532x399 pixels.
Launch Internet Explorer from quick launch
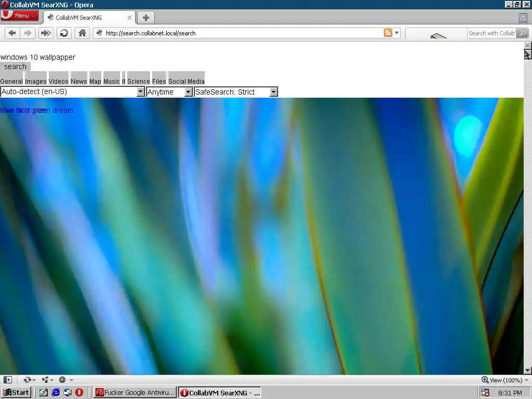pyautogui.click(x=56, y=393)
